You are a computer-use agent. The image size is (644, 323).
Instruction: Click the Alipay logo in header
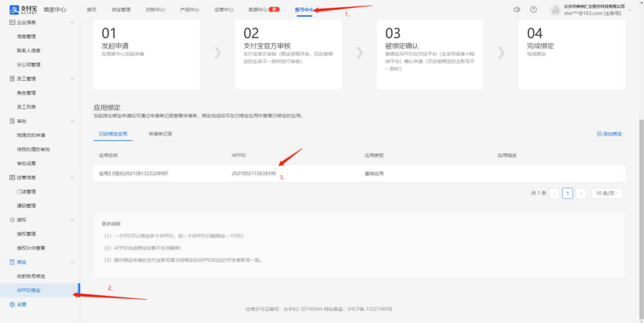23,10
